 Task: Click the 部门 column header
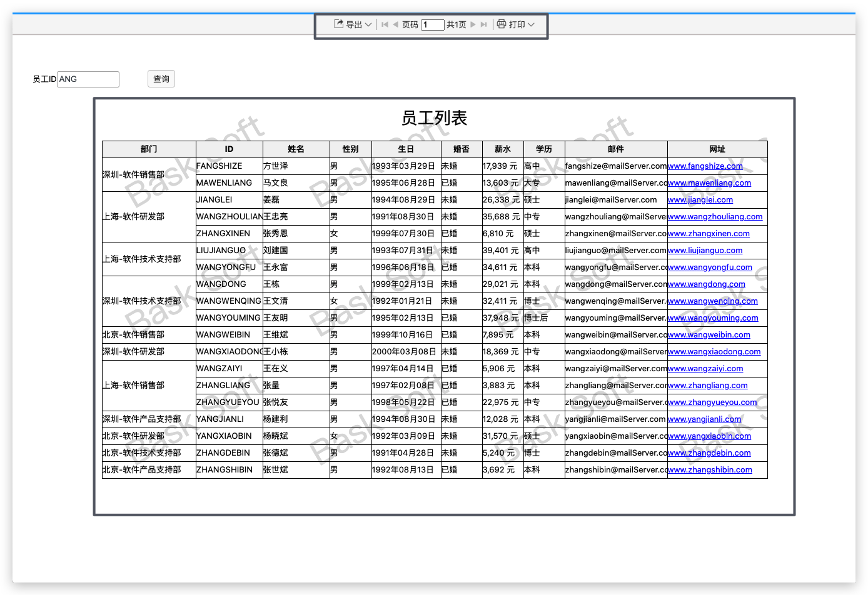click(x=149, y=149)
